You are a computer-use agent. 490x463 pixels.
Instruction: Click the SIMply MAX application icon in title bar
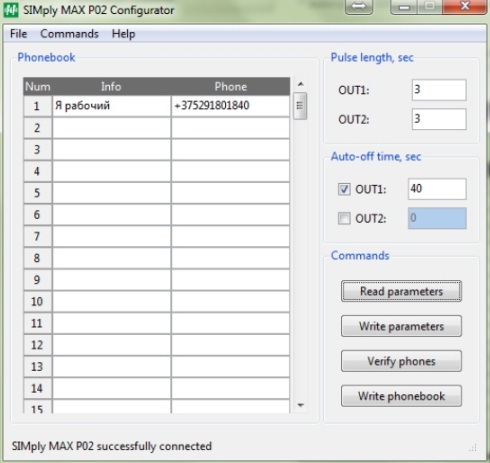(x=11, y=10)
